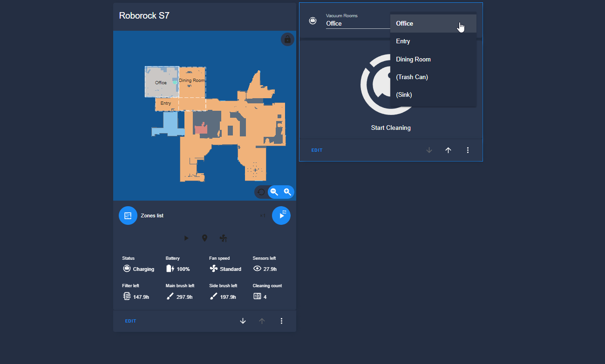
Task: Click the Charging status icon
Action: coord(126,269)
